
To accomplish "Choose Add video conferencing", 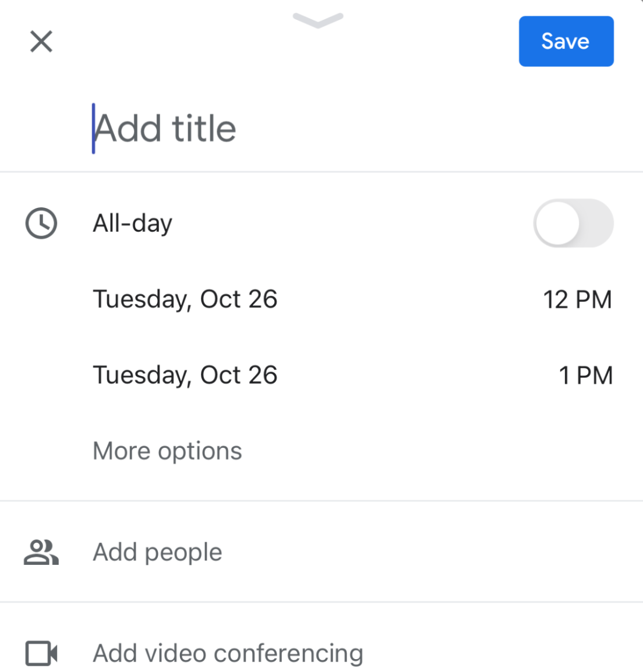I will [228, 653].
